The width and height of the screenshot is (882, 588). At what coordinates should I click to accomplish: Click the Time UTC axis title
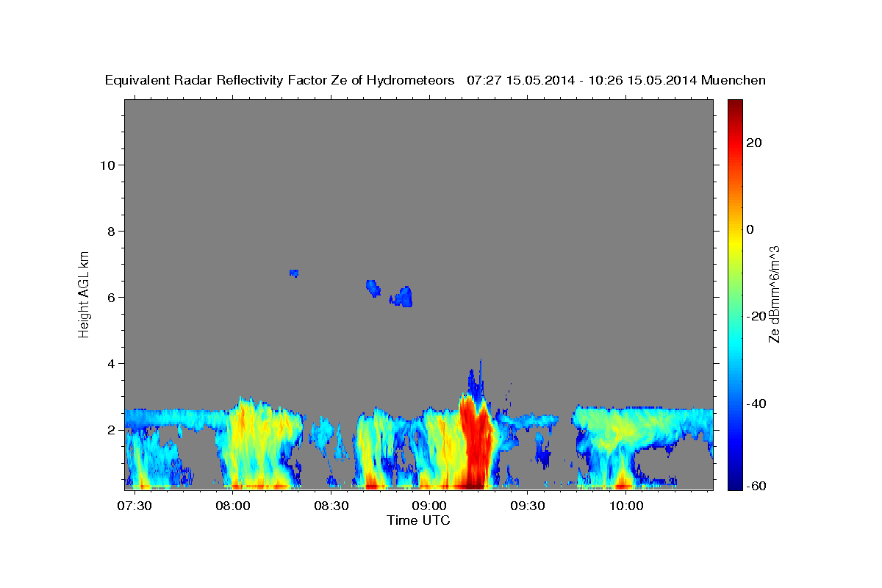click(418, 520)
